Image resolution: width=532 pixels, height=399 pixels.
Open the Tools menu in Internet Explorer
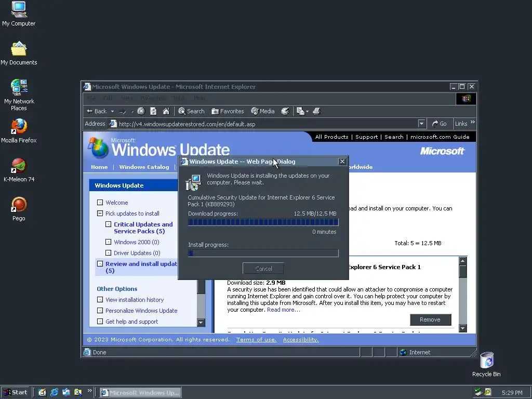point(179,98)
